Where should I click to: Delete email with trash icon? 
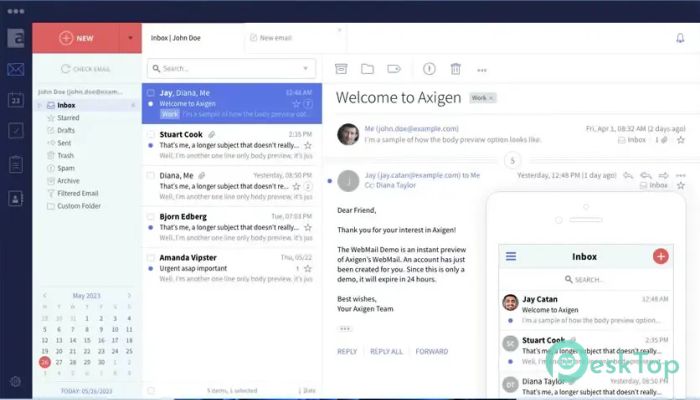pyautogui.click(x=455, y=69)
